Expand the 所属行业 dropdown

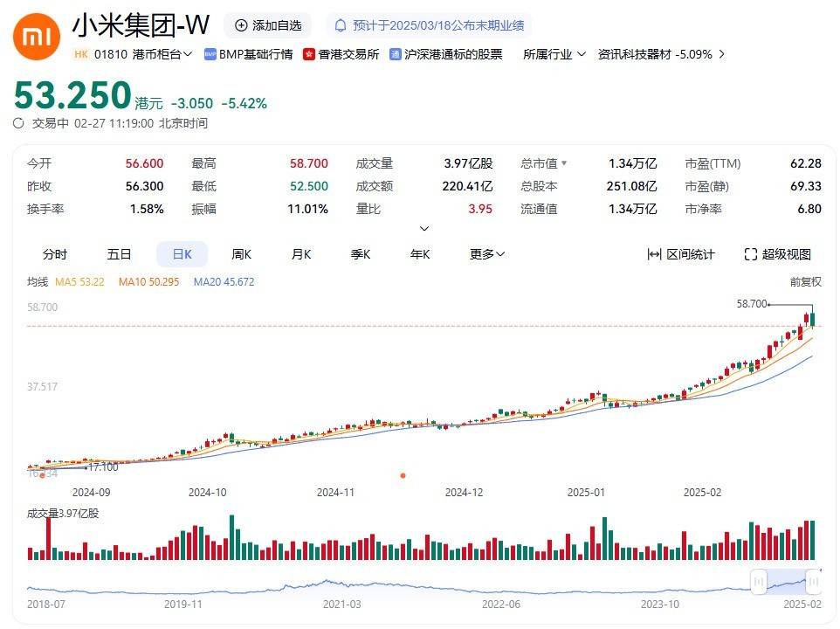point(554,54)
